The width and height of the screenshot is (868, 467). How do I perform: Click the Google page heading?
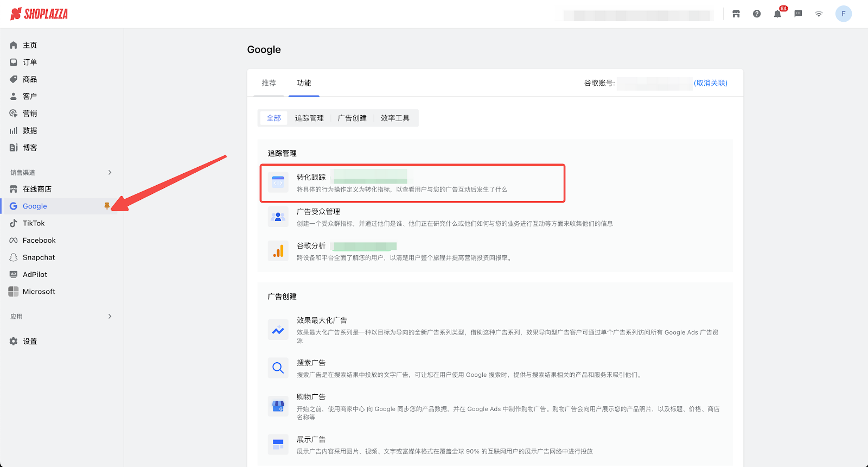coord(264,49)
